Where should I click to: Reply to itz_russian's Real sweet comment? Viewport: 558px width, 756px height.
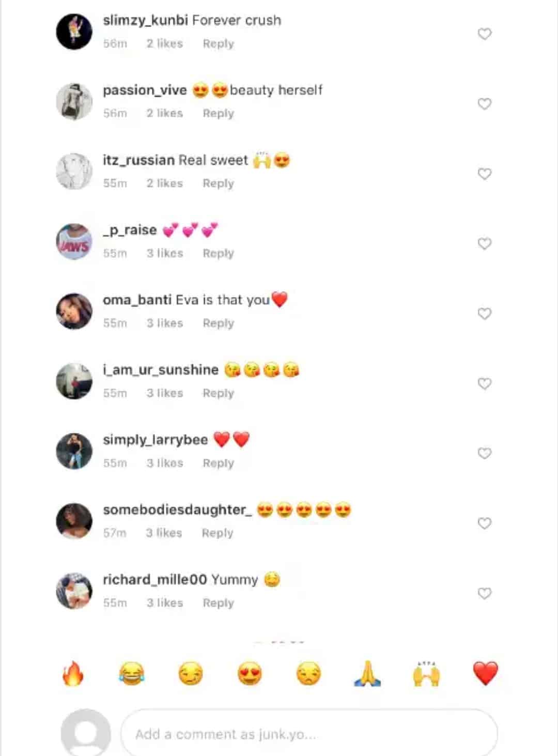[218, 183]
